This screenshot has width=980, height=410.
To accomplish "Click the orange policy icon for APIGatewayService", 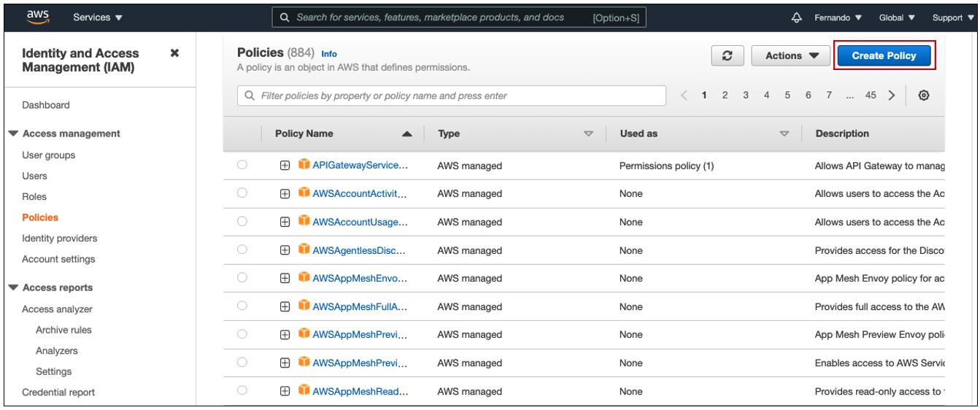I will [x=304, y=165].
